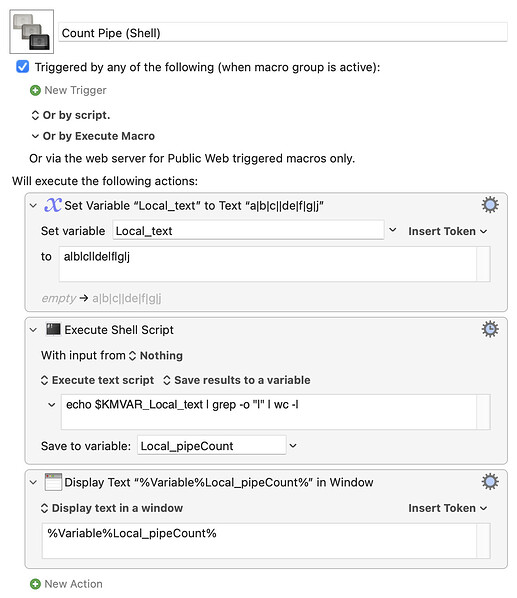This screenshot has height=598, width=517.
Task: Collapse the Or by Execute Macro section
Action: pos(35,136)
